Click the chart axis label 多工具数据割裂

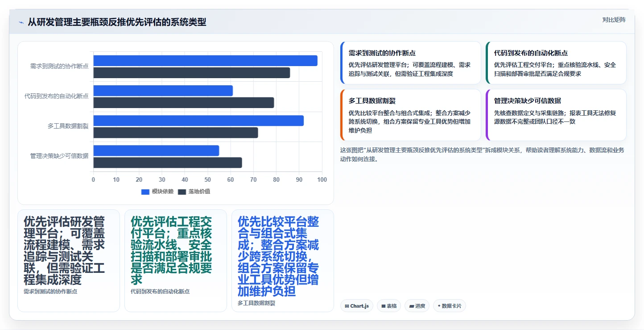(68, 126)
